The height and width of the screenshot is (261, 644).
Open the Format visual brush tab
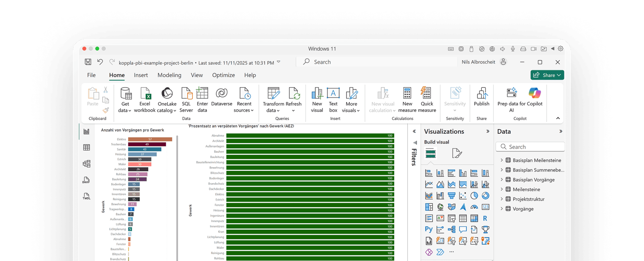(457, 153)
